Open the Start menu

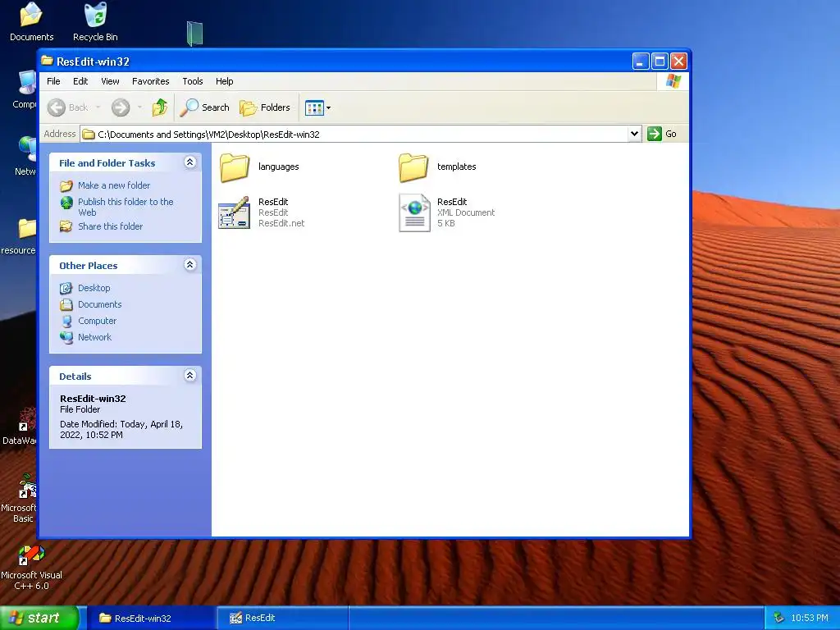pyautogui.click(x=39, y=619)
